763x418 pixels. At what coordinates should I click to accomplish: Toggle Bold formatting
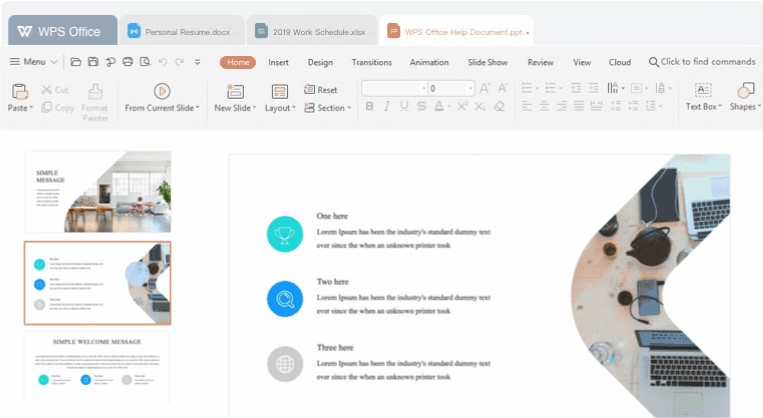click(369, 106)
